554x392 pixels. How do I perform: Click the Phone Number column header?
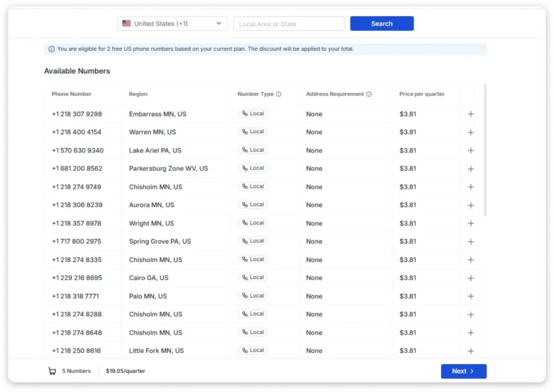pos(71,94)
